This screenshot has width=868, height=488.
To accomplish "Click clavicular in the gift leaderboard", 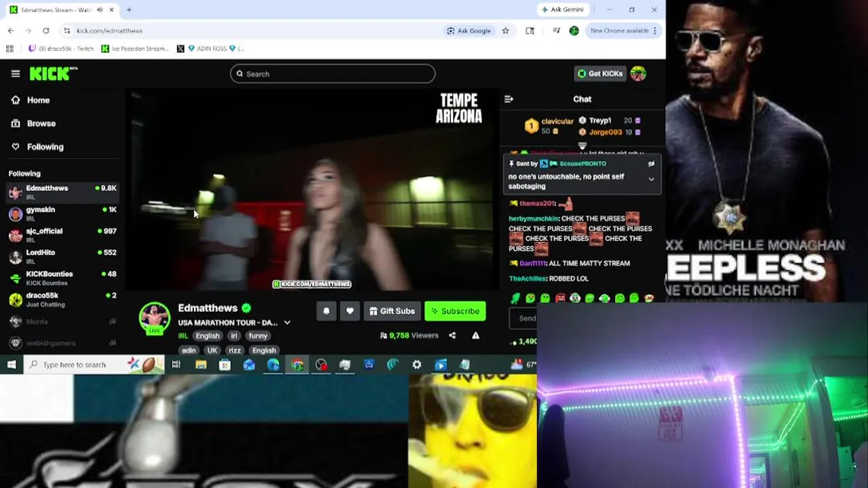I will 557,121.
